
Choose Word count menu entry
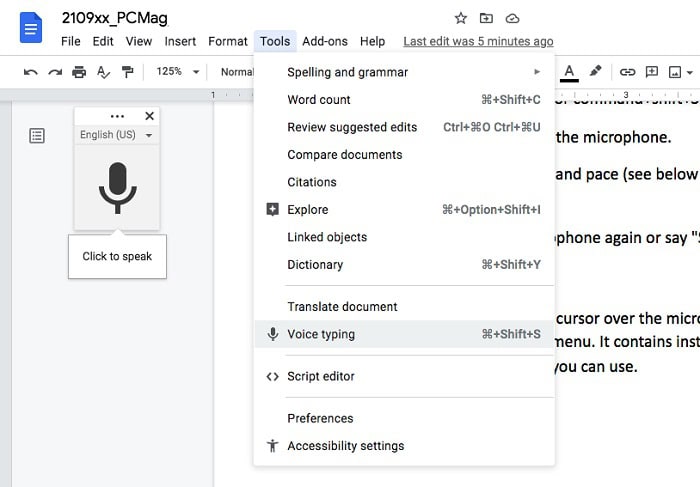coord(319,99)
